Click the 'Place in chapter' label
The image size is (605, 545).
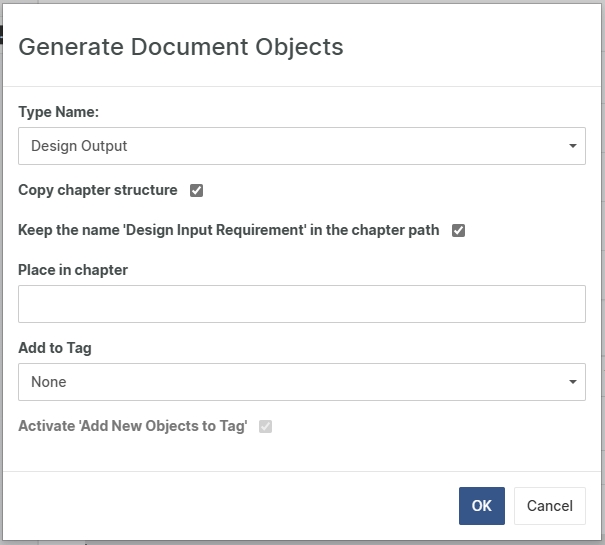[73, 270]
